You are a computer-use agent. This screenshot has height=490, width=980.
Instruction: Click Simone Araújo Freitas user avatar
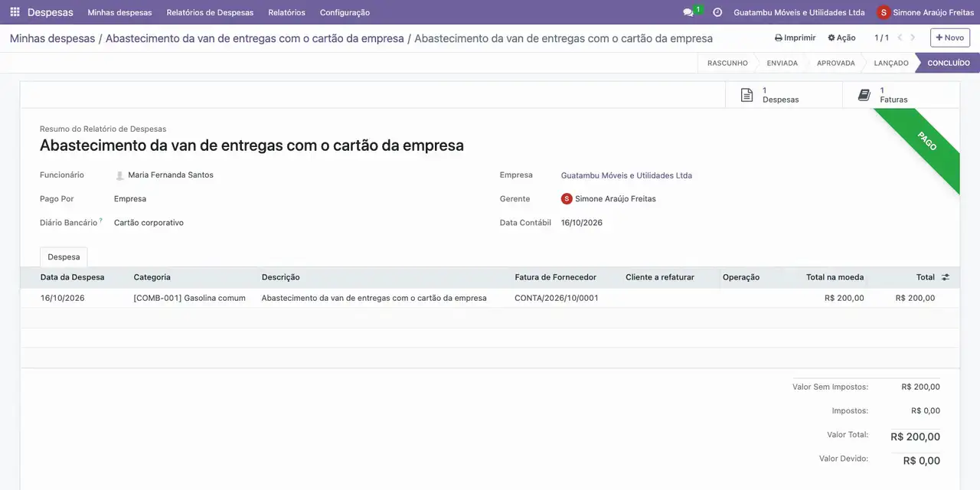click(884, 12)
